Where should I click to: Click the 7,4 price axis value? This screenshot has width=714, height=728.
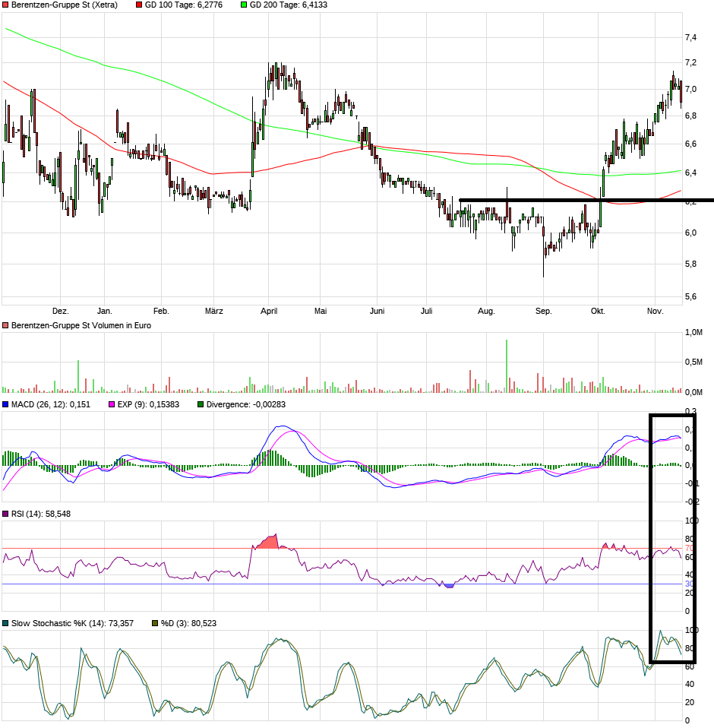tap(690, 37)
